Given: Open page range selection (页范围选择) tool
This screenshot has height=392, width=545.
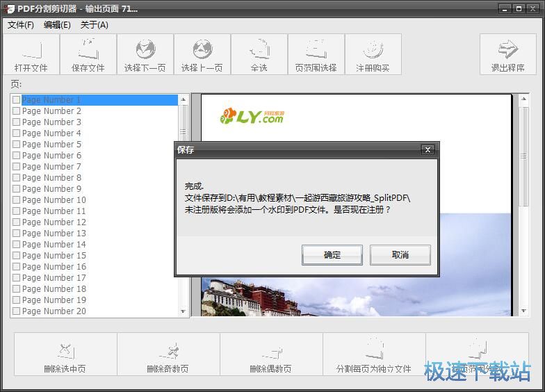Looking at the screenshot, I should pyautogui.click(x=316, y=54).
